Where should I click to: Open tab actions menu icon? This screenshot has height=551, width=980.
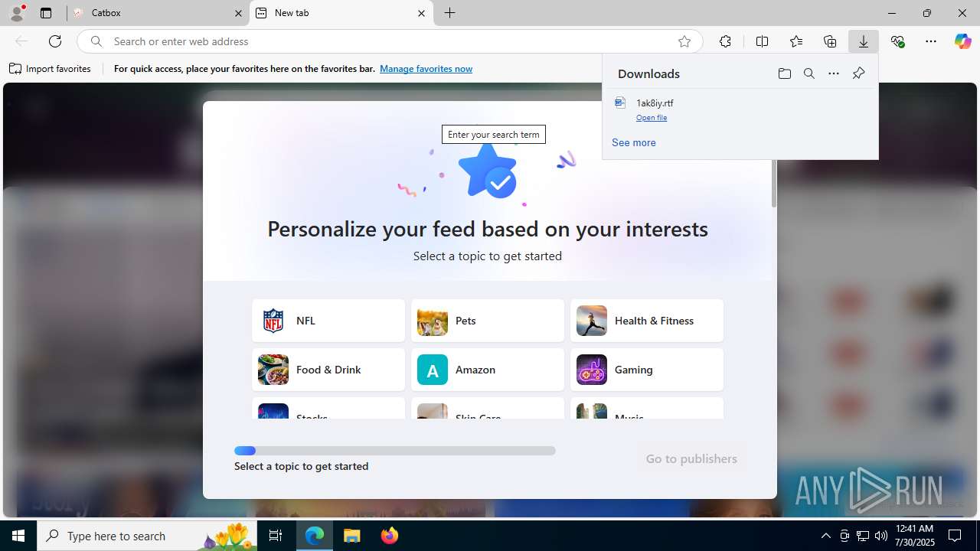46,13
